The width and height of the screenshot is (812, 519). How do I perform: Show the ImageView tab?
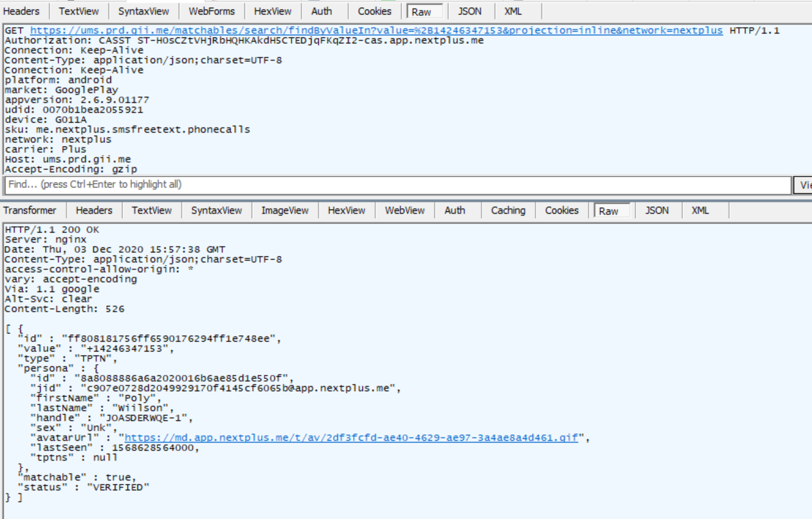[x=285, y=210]
